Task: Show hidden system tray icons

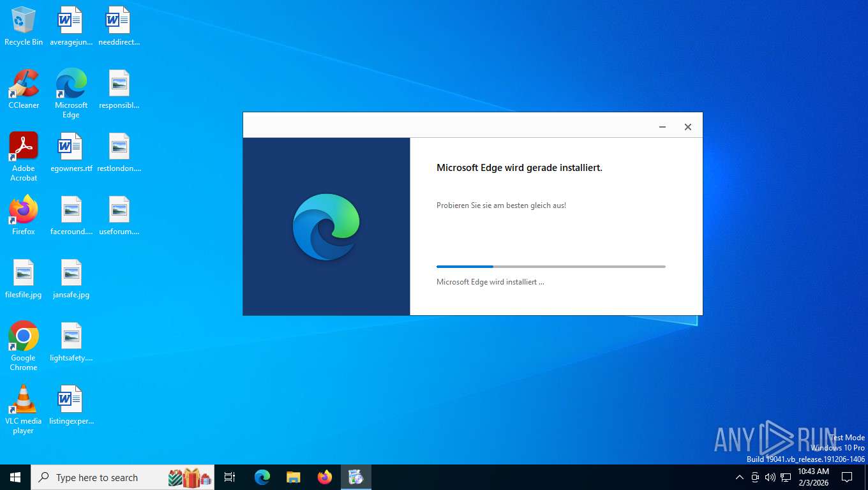Action: 740,477
